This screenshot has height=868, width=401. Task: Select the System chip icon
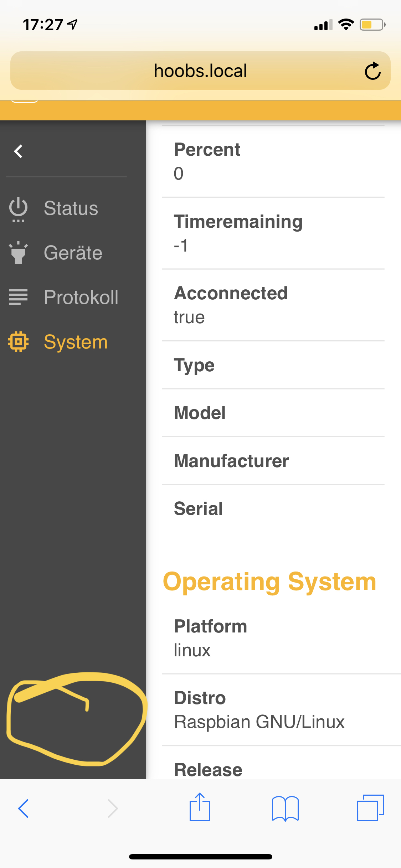click(x=18, y=341)
